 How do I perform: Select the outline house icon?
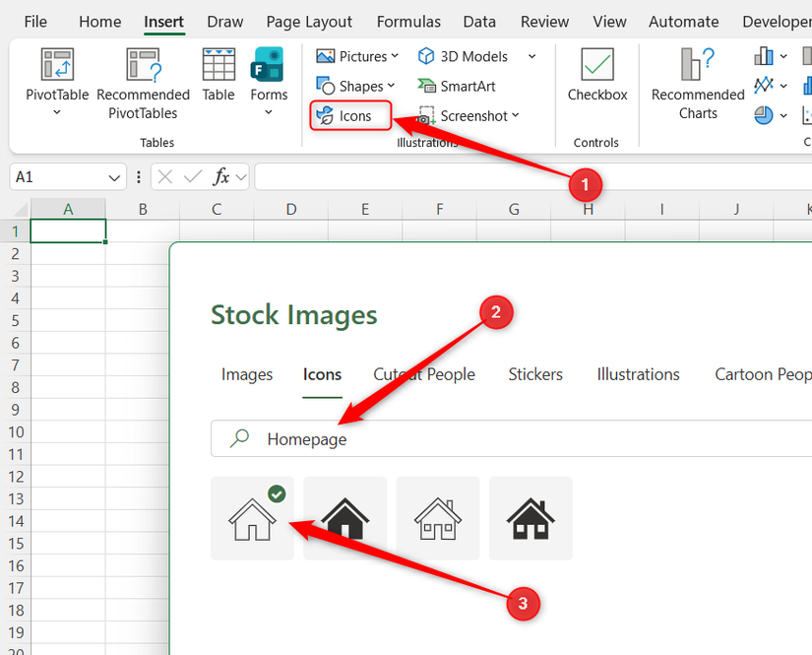[252, 518]
